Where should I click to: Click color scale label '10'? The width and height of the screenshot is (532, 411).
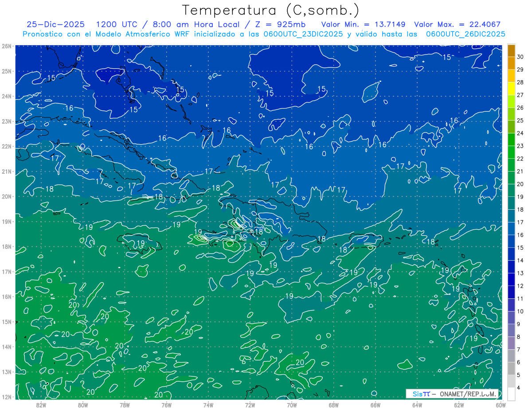[x=520, y=311]
